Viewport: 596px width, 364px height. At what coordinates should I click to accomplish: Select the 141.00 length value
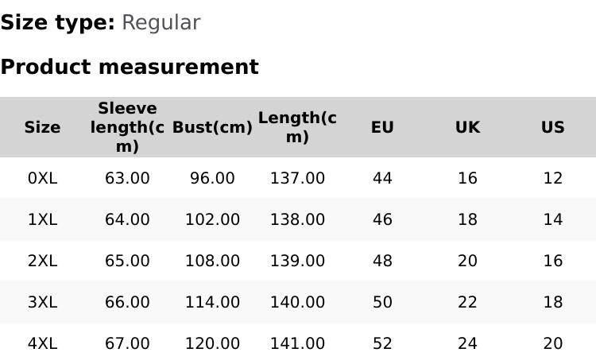tap(297, 343)
